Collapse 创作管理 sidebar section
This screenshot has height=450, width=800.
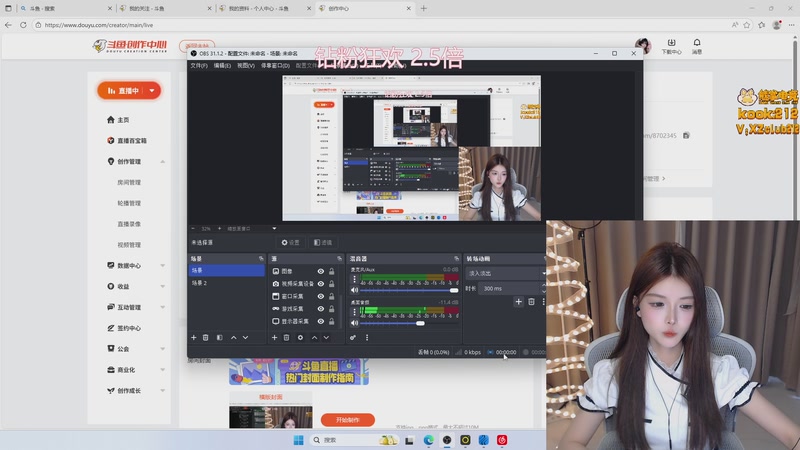[x=162, y=162]
